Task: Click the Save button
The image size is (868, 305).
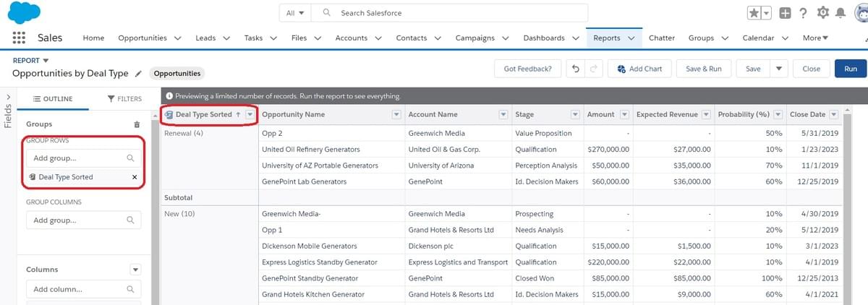Action: tap(753, 69)
